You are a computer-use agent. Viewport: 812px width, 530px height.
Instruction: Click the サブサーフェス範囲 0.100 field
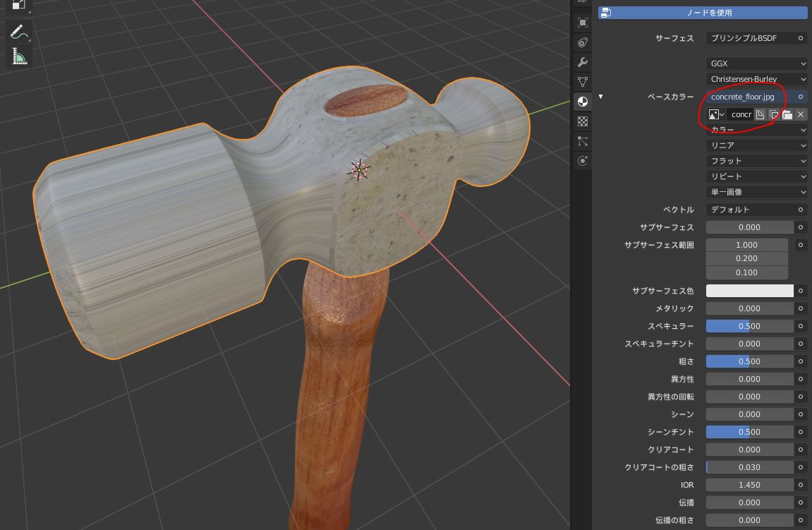(x=747, y=272)
